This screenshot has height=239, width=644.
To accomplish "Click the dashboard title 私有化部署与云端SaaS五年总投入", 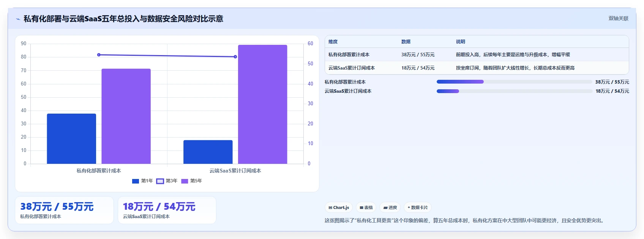I will pyautogui.click(x=123, y=19).
